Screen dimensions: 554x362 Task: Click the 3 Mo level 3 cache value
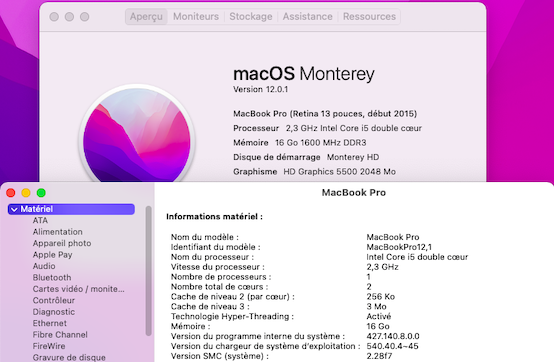coord(376,306)
